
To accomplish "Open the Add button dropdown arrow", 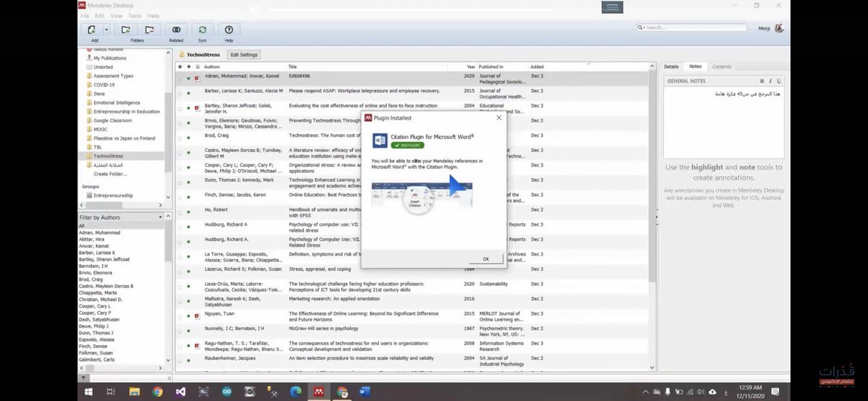I will point(106,30).
